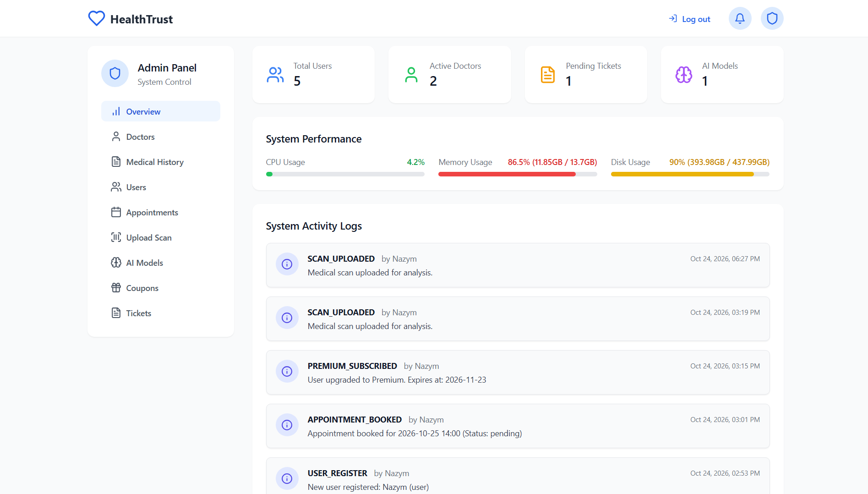Screen dimensions: 868x494
Task: Click the CPU Usage progress bar
Action: click(345, 174)
